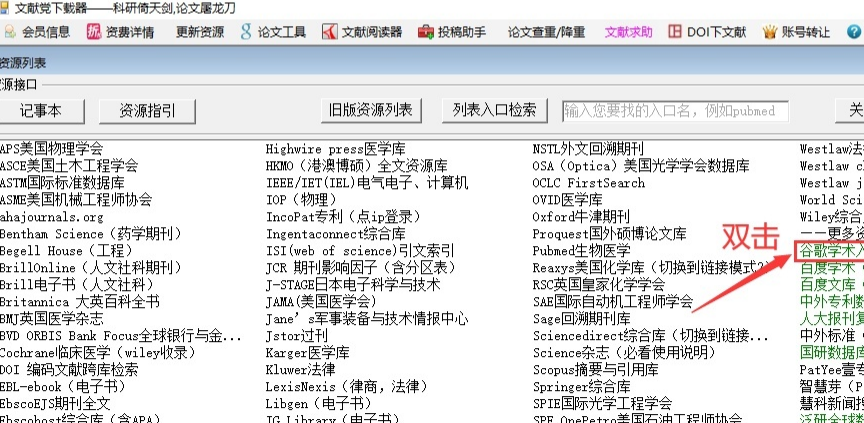The height and width of the screenshot is (423, 864).
Task: Select IEEE/IET(IEL)电气电子、计算机 entry
Action: point(367,183)
